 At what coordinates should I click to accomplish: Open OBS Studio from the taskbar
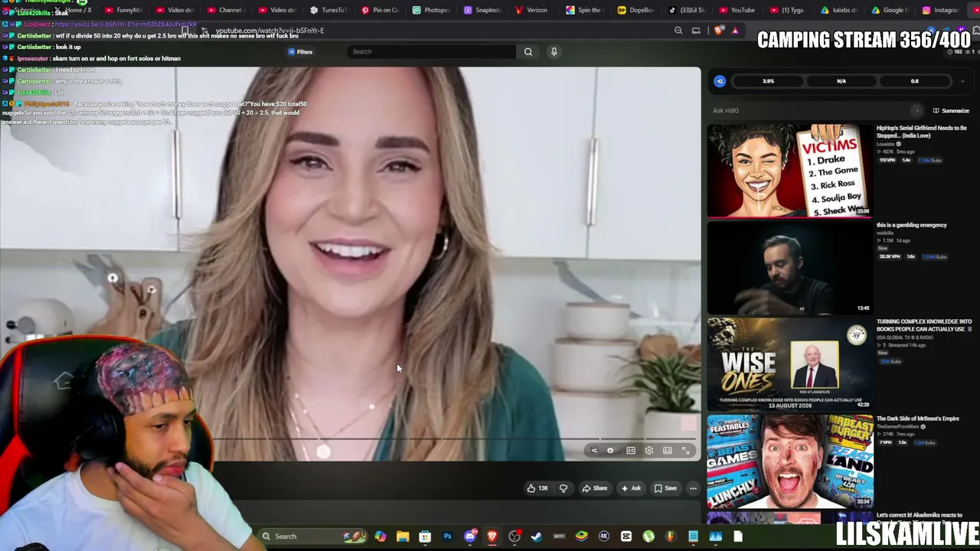(514, 536)
